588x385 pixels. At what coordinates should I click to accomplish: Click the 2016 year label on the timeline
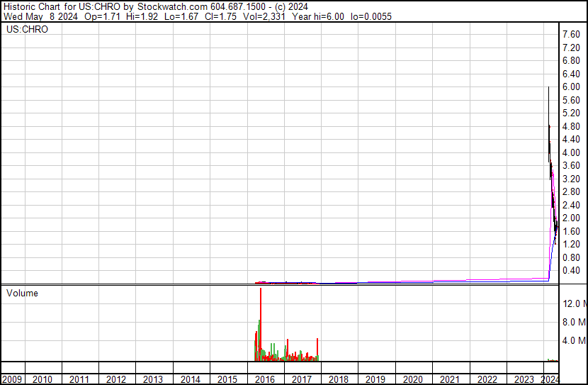click(265, 379)
